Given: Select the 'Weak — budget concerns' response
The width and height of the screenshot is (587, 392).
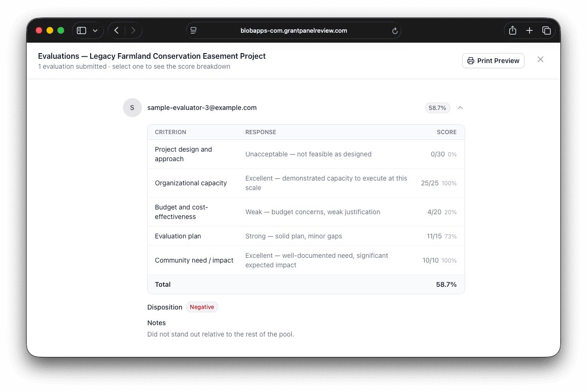Looking at the screenshot, I should point(313,212).
